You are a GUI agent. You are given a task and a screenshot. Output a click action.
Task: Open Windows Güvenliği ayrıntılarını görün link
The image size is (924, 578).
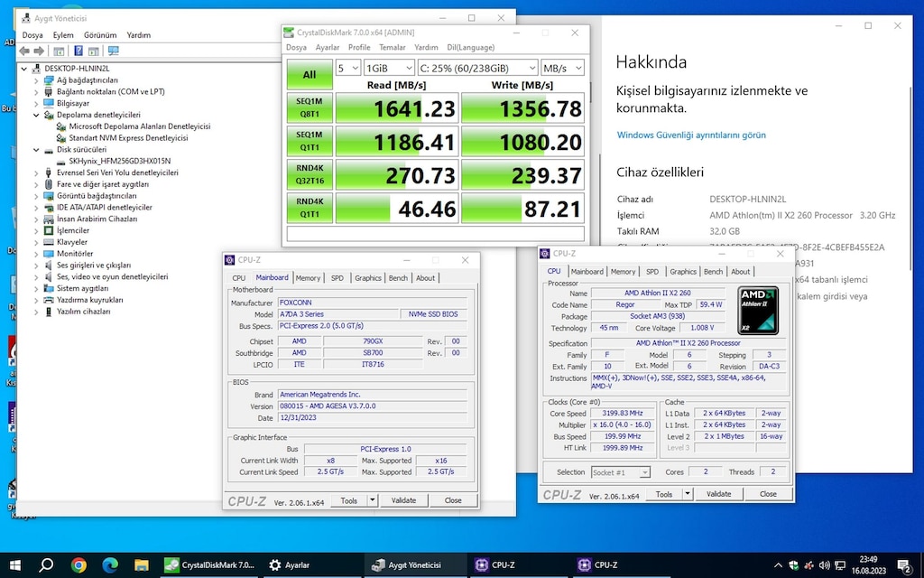click(x=691, y=135)
